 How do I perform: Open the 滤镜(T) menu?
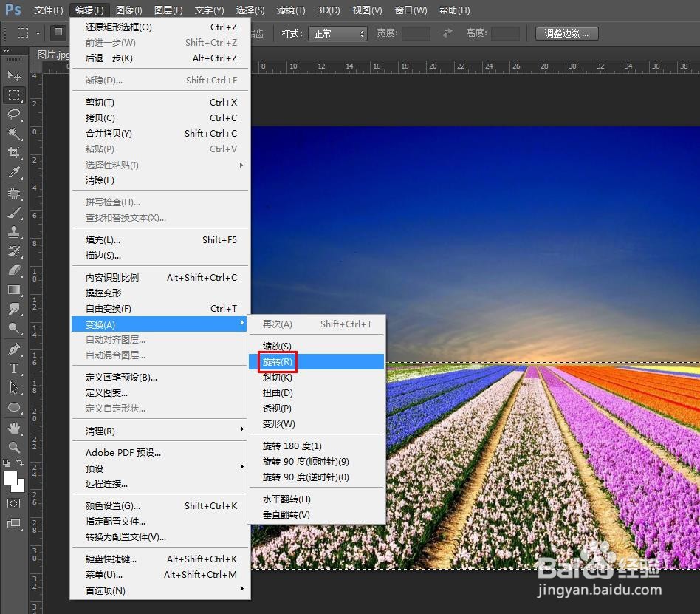(290, 10)
